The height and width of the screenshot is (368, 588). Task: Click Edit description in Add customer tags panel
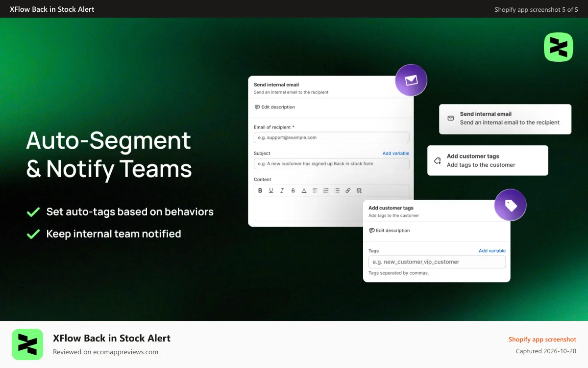click(393, 231)
